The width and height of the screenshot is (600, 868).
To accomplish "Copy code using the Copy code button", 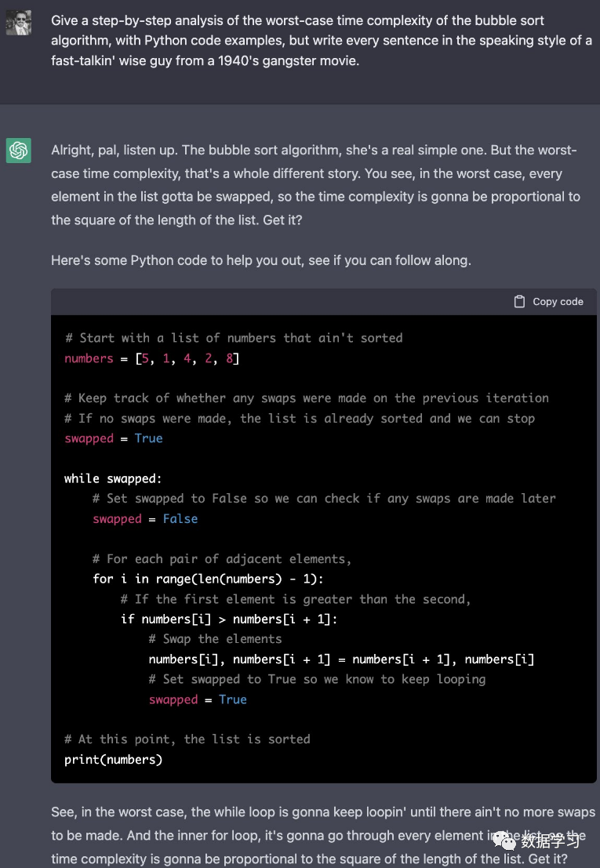I will (x=548, y=302).
